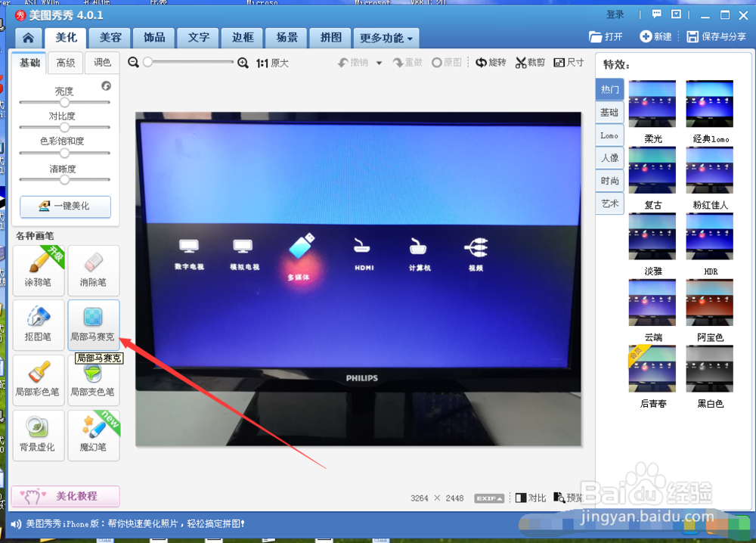Switch to the 饰品 tab
Image resolution: width=756 pixels, height=543 pixels.
[154, 38]
